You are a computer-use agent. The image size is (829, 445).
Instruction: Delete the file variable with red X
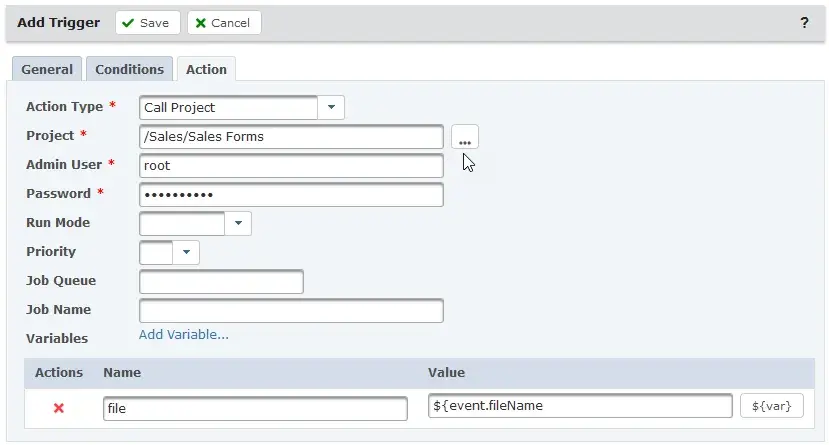tap(59, 408)
